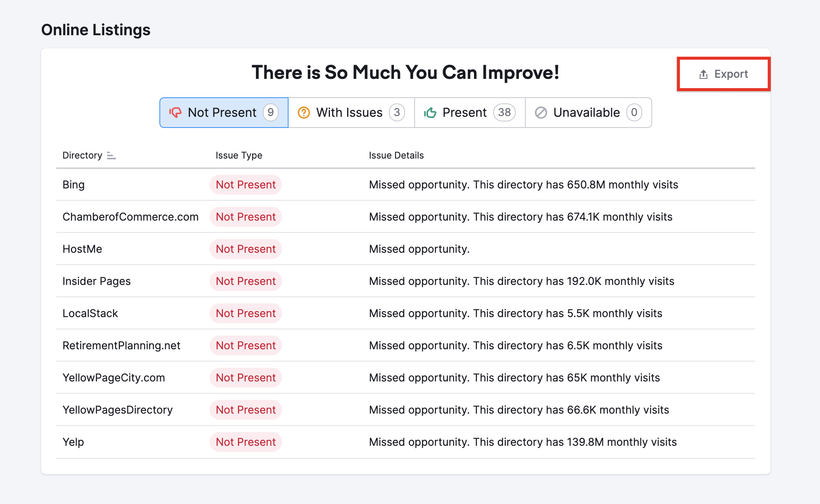Select the RetirementPlanning.net directory name
Viewport: 820px width, 504px height.
tap(121, 345)
